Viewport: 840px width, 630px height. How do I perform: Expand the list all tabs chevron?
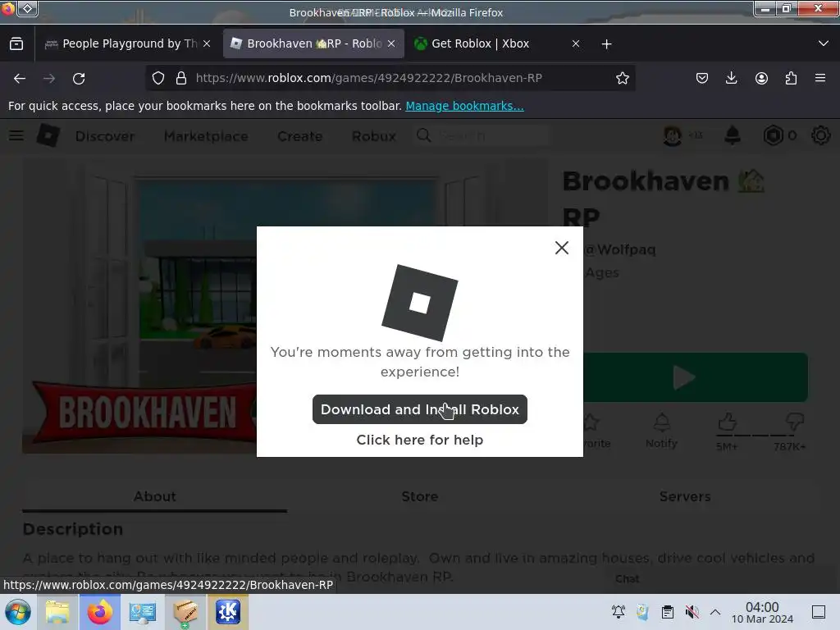(824, 43)
